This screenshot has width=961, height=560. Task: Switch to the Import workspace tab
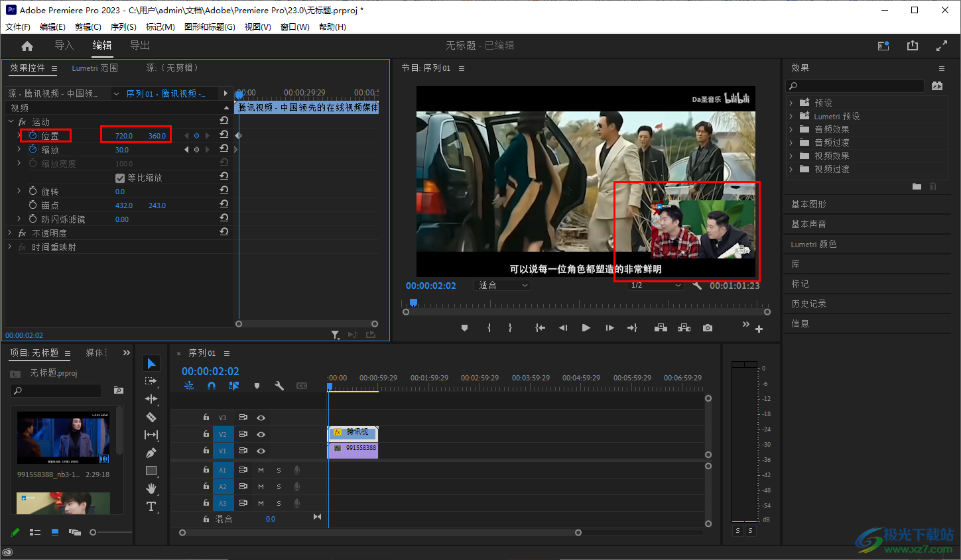click(x=64, y=45)
